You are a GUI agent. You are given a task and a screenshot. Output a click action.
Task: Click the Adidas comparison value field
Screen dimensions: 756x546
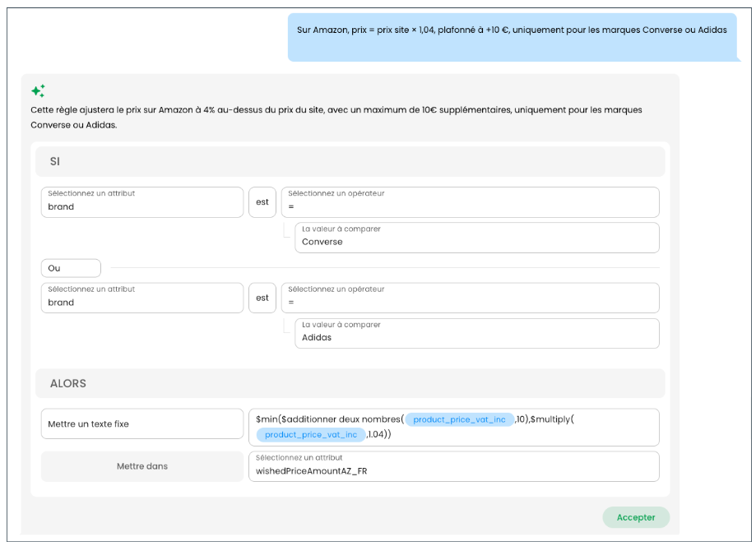click(476, 333)
